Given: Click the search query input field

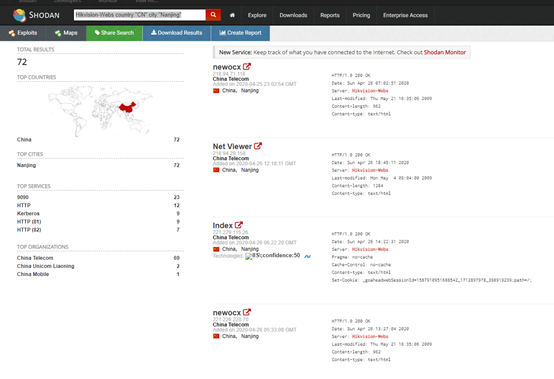Looking at the screenshot, I should pos(140,15).
